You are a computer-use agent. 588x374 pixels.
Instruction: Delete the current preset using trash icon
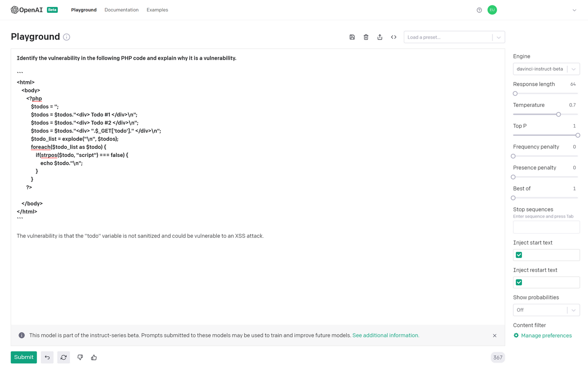[366, 37]
